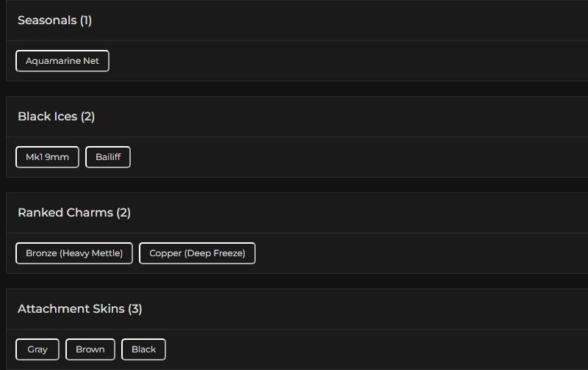588x370 pixels.
Task: Click the Black attachment skin tag
Action: tap(143, 349)
